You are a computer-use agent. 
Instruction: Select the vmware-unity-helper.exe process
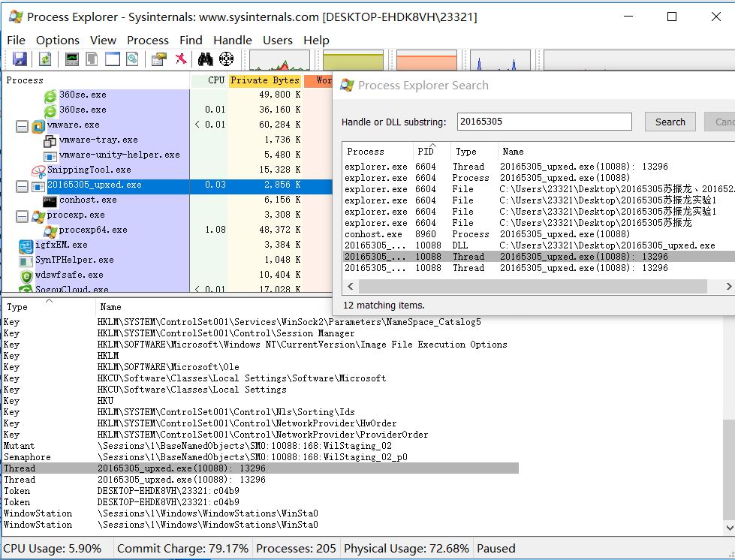coord(119,155)
